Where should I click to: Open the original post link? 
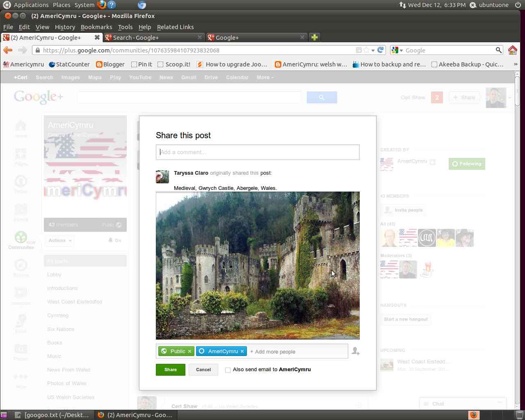click(x=265, y=173)
